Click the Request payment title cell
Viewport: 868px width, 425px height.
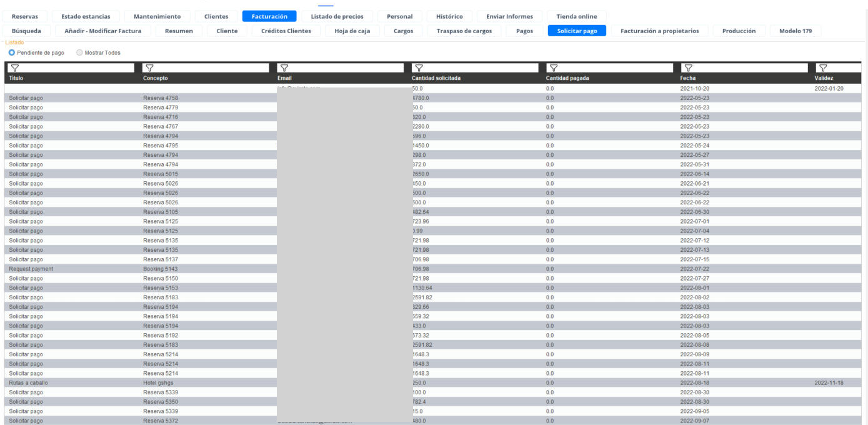click(x=31, y=269)
